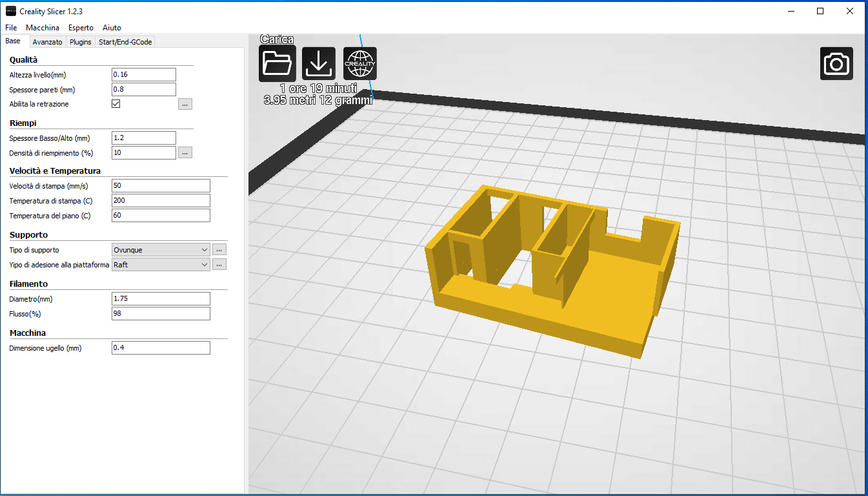Switch to the Avanzato tab
This screenshot has width=868, height=496.
48,42
